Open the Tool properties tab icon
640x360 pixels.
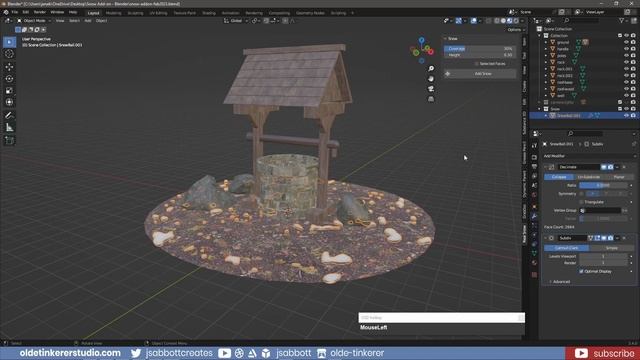(534, 145)
